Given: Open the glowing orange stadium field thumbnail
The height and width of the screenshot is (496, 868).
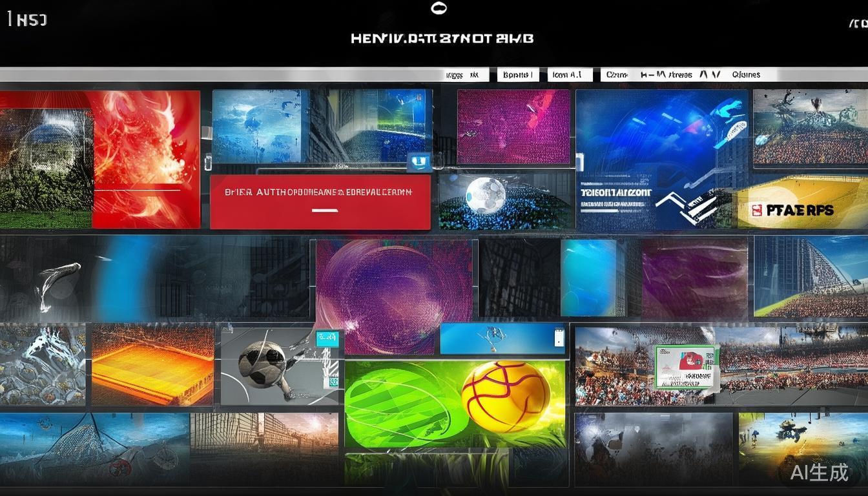Looking at the screenshot, I should [x=152, y=366].
